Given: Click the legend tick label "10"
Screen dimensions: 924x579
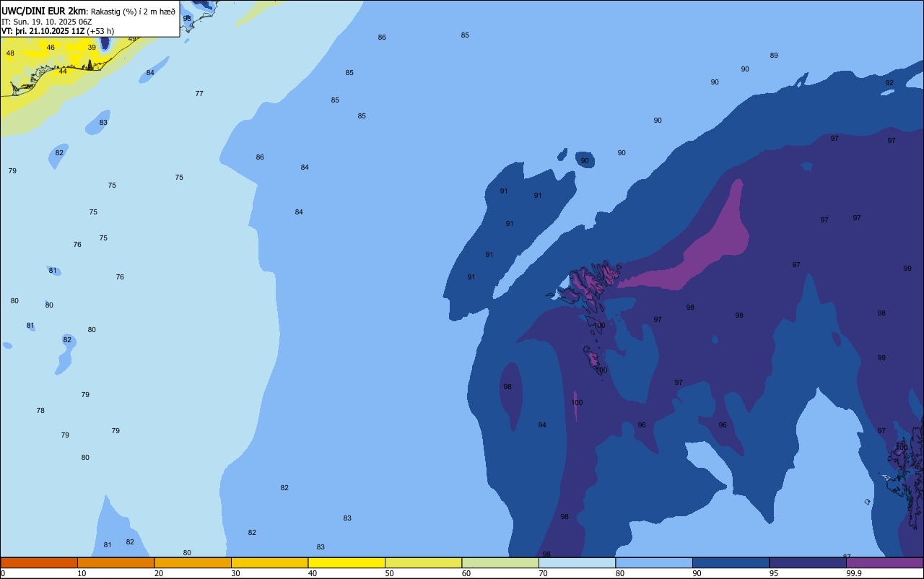Looking at the screenshot, I should (x=82, y=573).
